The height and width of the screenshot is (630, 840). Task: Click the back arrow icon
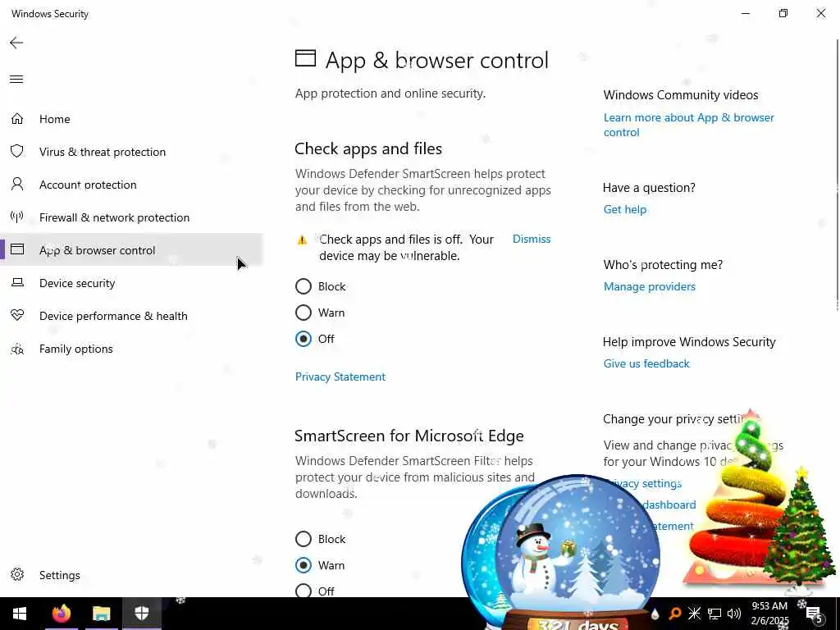coord(16,43)
